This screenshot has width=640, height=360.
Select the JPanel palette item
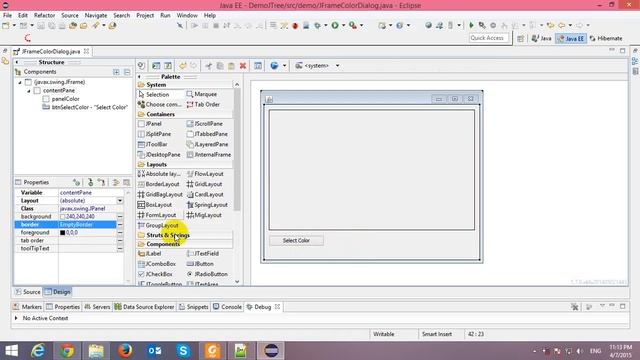pos(150,124)
